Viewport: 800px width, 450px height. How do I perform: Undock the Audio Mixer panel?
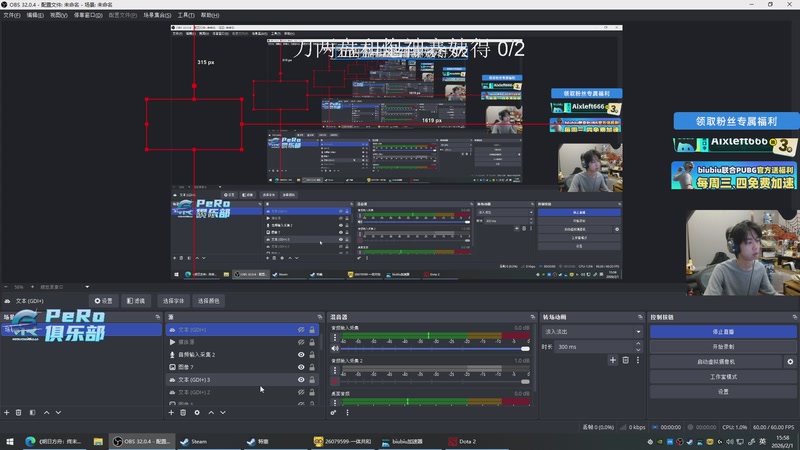533,317
